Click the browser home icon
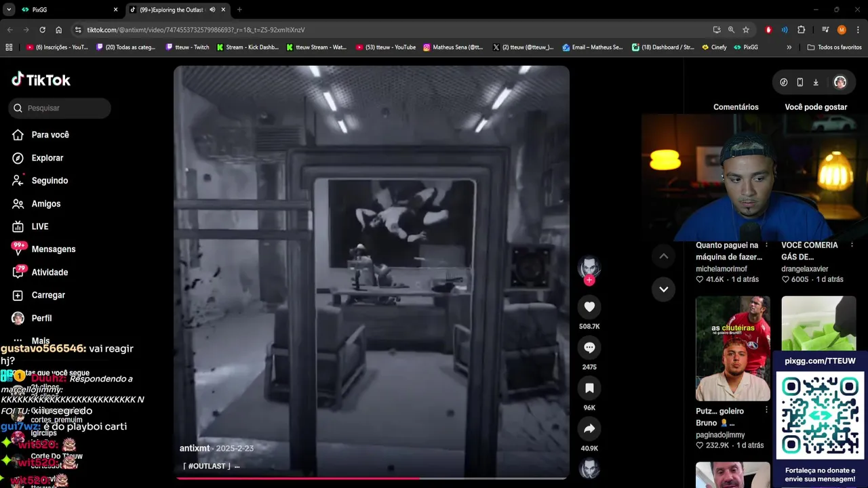868x488 pixels. tap(58, 30)
